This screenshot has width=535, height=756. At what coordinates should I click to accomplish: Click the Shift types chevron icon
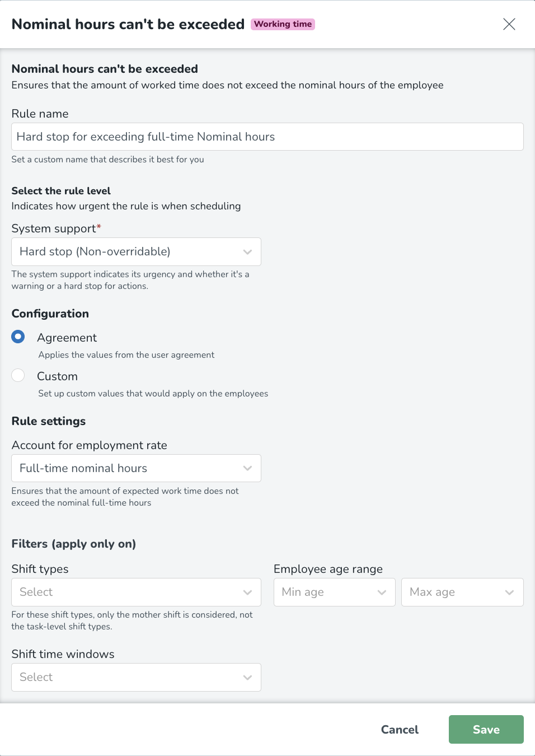(247, 592)
